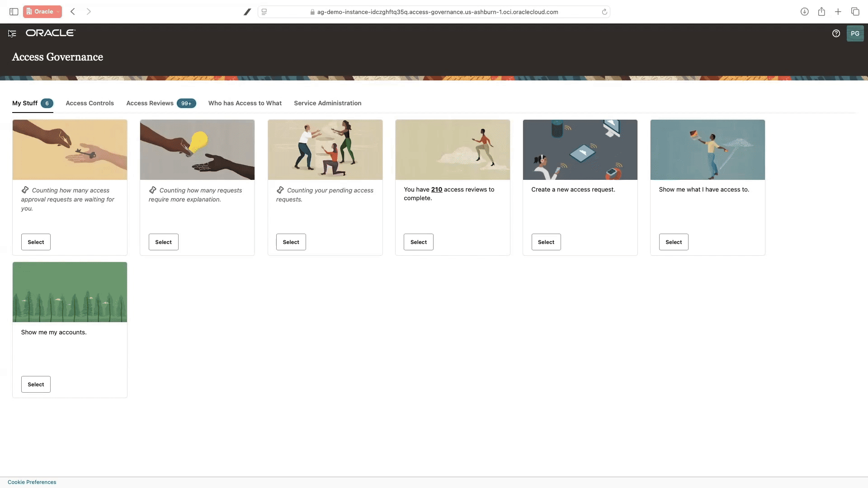Open the browser share icon
868x488 pixels.
pos(821,11)
